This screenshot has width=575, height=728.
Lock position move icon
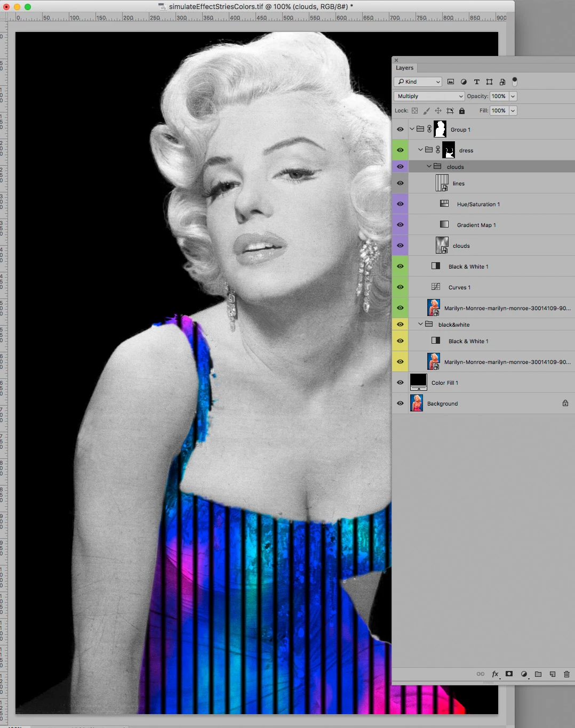438,111
